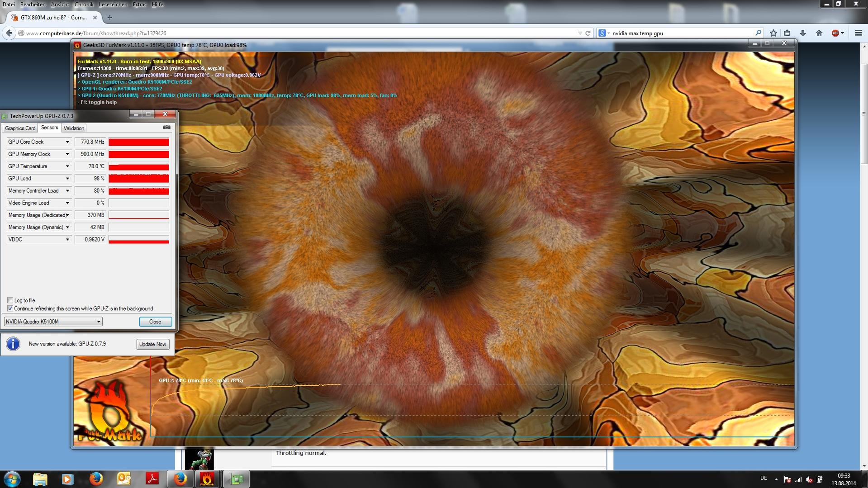Viewport: 868px width, 488px height.
Task: Open the Firefox downloads arrow icon
Action: (803, 33)
